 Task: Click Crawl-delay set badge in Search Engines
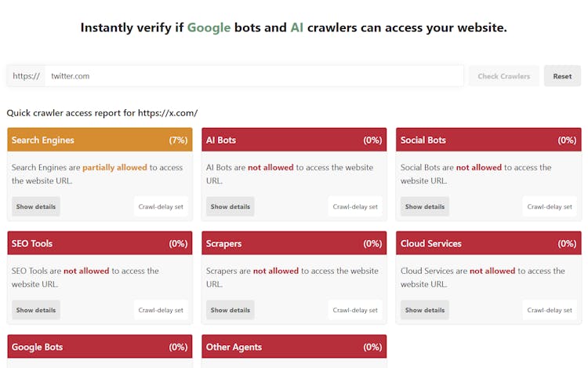(161, 206)
